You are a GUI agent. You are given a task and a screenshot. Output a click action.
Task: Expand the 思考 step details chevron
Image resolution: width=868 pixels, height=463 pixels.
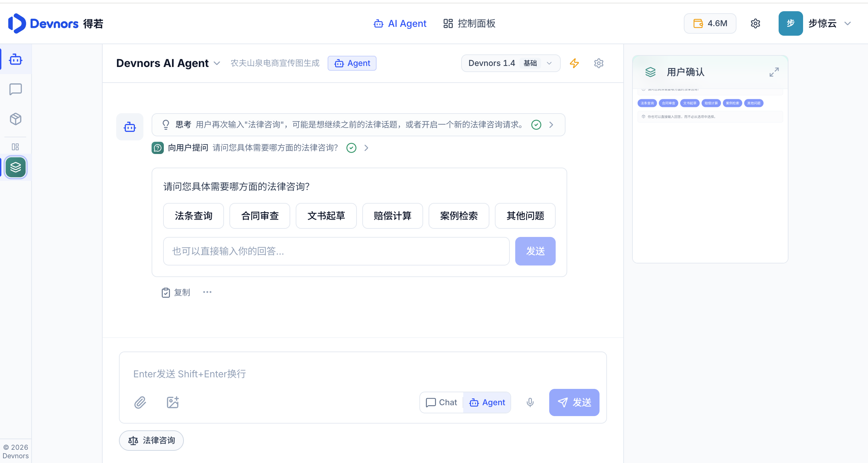551,125
